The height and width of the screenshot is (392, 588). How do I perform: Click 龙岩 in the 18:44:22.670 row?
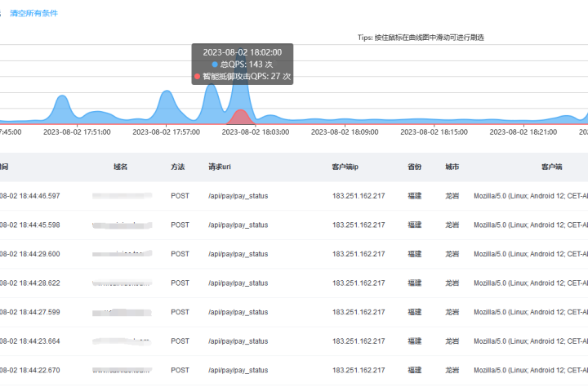click(x=452, y=370)
